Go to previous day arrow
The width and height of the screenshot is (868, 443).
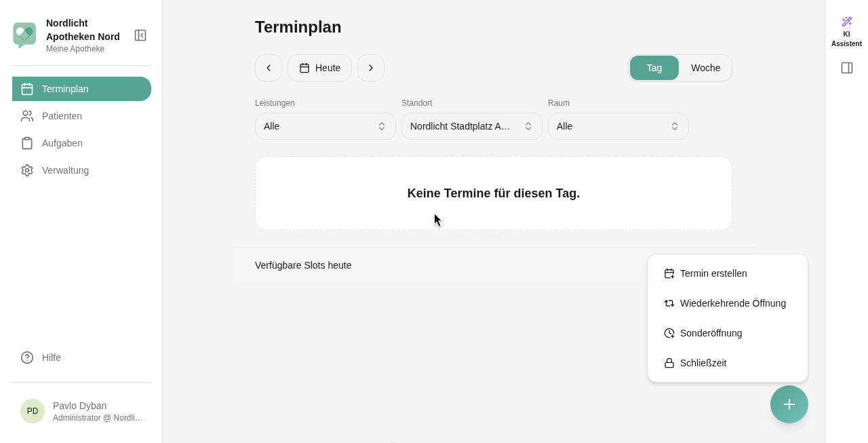click(269, 68)
